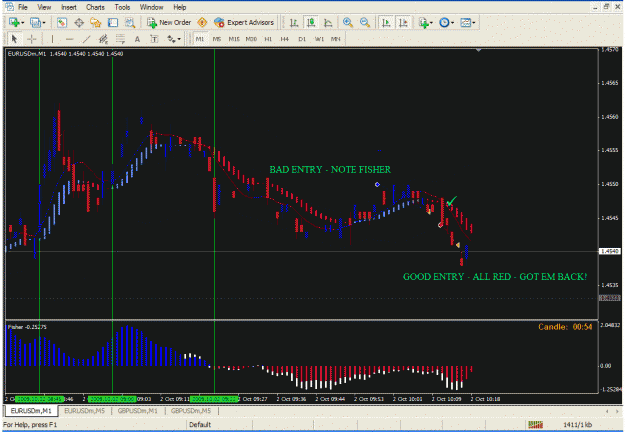The image size is (625, 432).
Task: Show the Navigator panel
Action: tap(96, 23)
